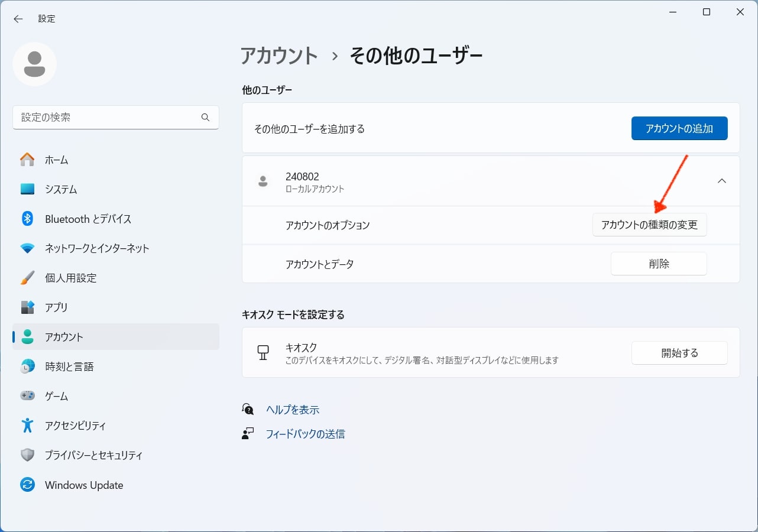
Task: Click the Time and language globe icon
Action: click(27, 366)
